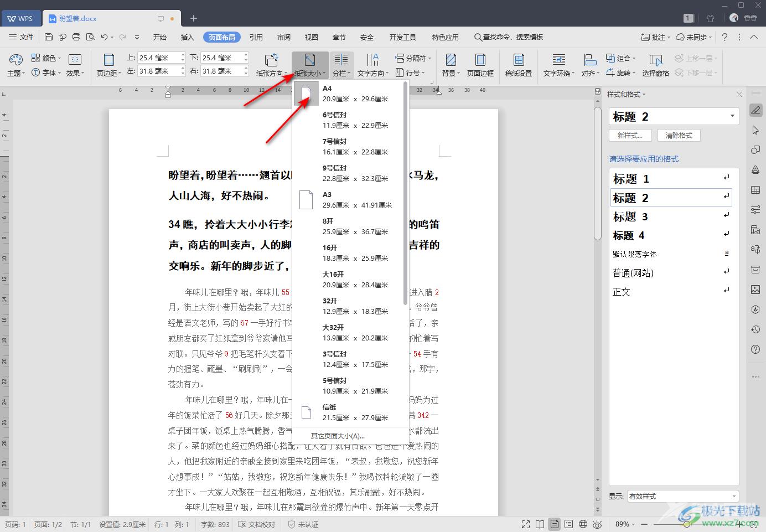
Task: Increase the 右 margin with stepper up
Action: pyautogui.click(x=246, y=68)
